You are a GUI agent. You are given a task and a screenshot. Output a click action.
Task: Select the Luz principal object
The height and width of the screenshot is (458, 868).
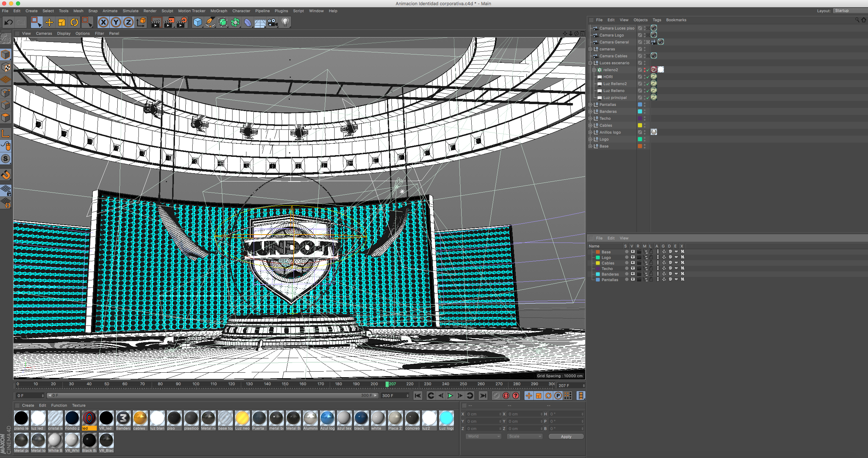tap(615, 97)
